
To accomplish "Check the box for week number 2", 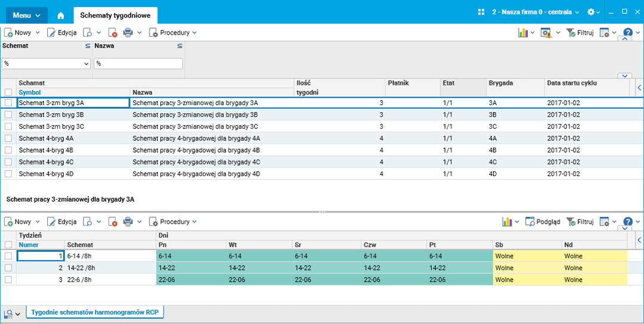I will coord(8,268).
